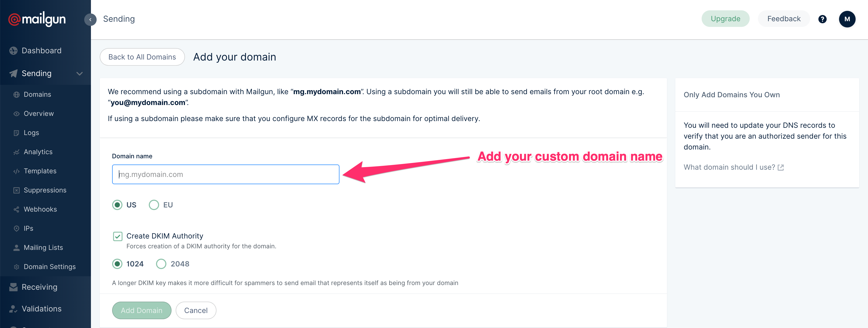Expand the Validations section
This screenshot has height=328, width=868.
(x=41, y=309)
